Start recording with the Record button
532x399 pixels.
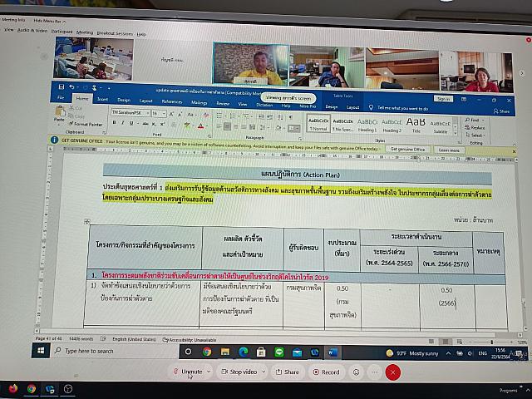click(326, 372)
